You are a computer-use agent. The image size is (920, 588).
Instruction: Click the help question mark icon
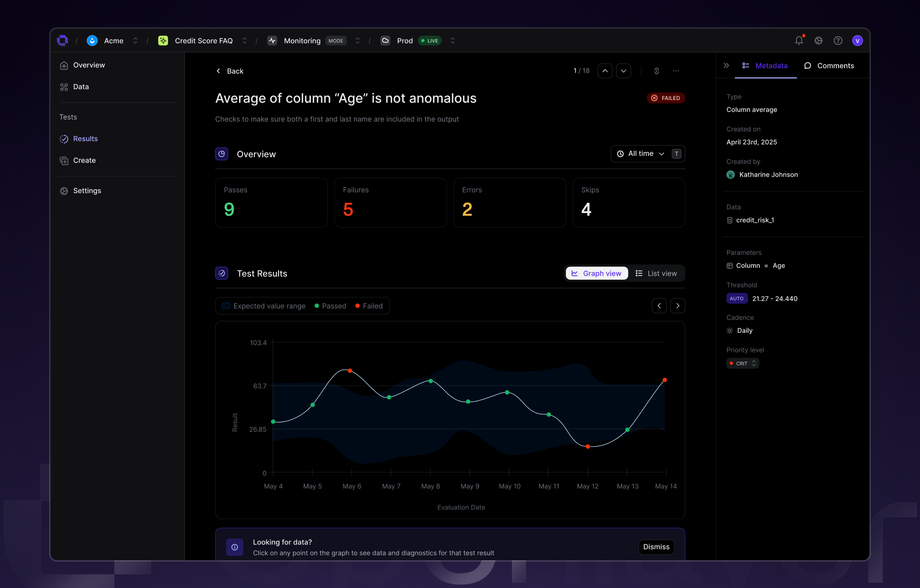tap(838, 40)
